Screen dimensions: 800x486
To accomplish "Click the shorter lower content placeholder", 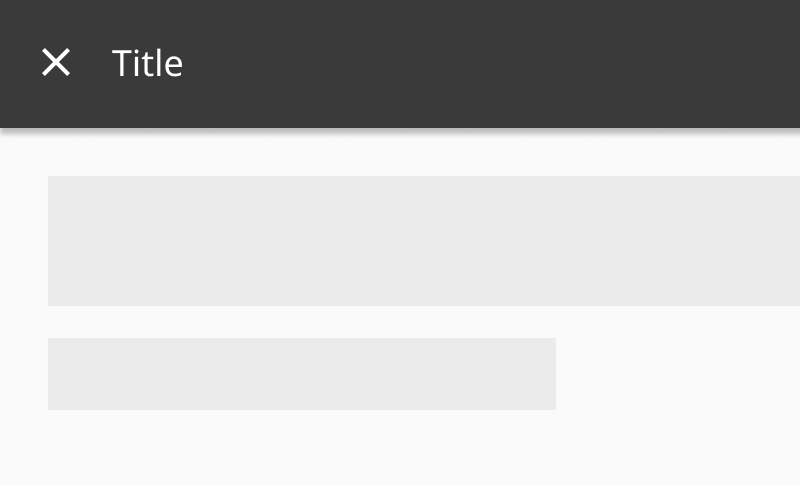I will click(302, 374).
